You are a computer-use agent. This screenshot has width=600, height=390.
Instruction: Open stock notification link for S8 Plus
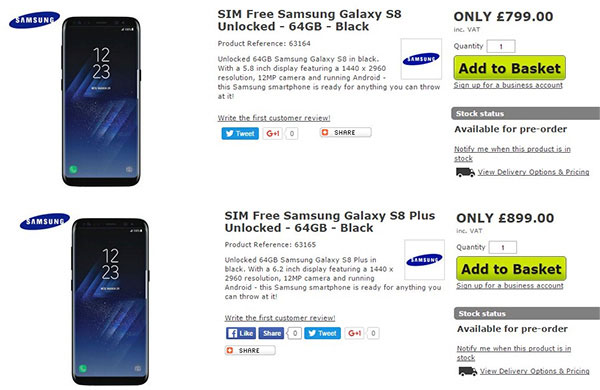pos(514,353)
